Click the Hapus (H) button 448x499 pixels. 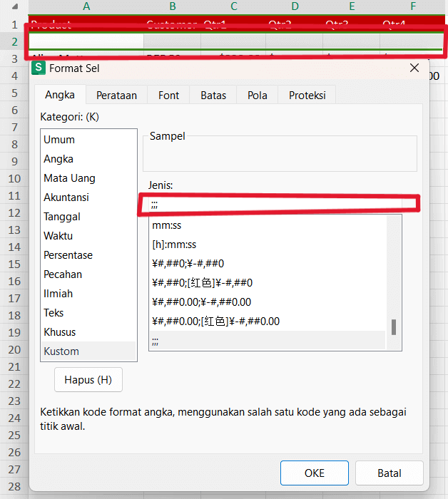pos(88,380)
